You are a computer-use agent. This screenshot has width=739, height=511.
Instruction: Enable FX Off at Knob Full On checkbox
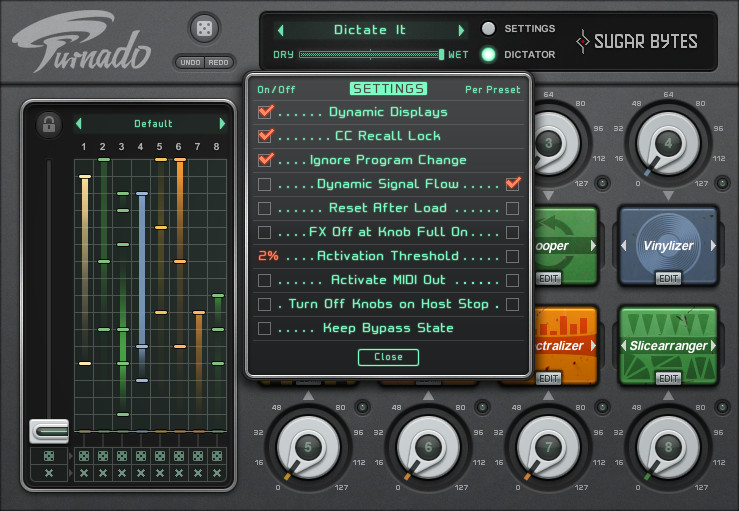coord(264,232)
